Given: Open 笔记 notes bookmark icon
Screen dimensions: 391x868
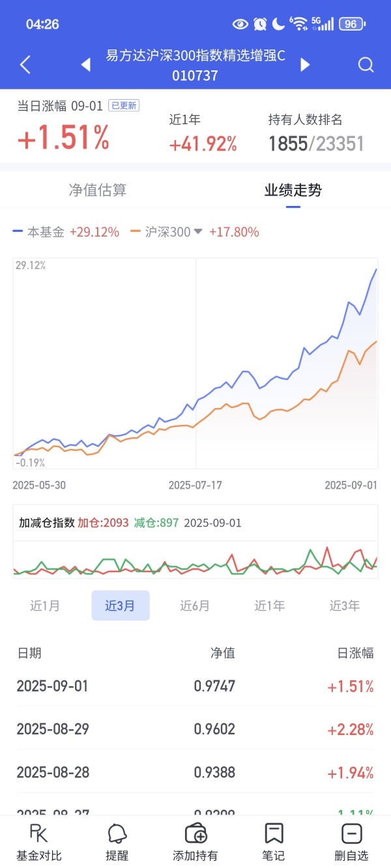Looking at the screenshot, I should pyautogui.click(x=274, y=842).
